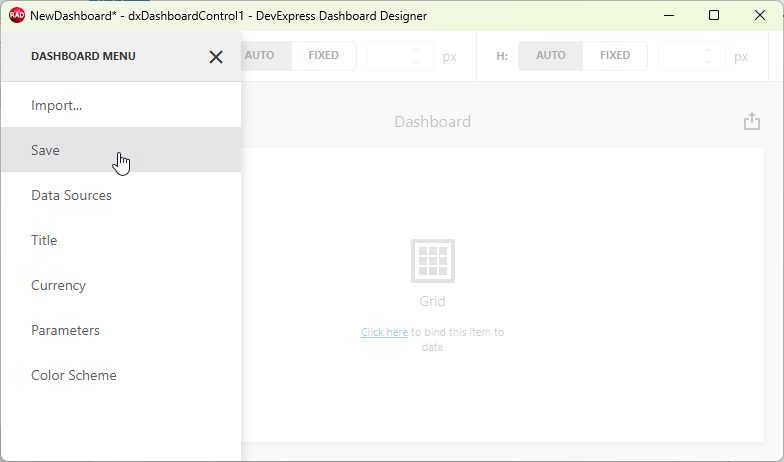The width and height of the screenshot is (784, 462).
Task: Open the Color Scheme menu item
Action: click(121, 374)
